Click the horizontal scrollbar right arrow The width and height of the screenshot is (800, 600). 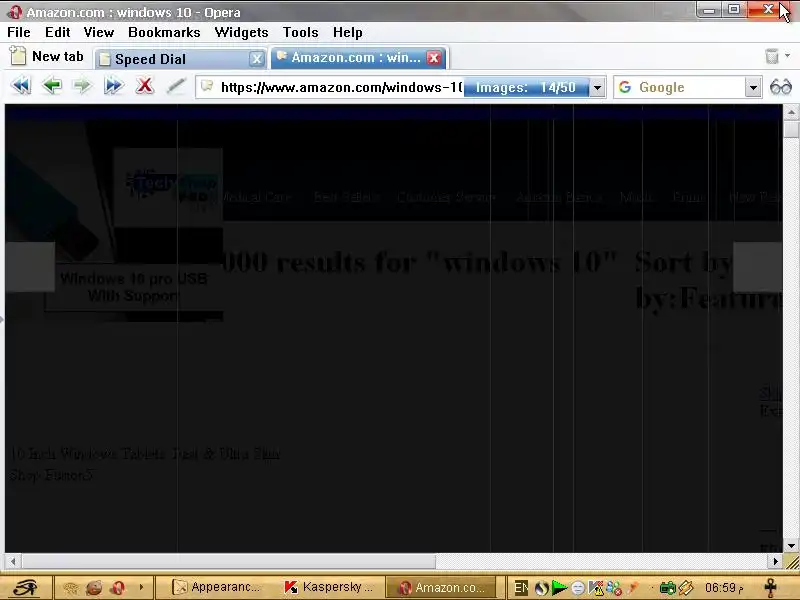pyautogui.click(x=776, y=562)
